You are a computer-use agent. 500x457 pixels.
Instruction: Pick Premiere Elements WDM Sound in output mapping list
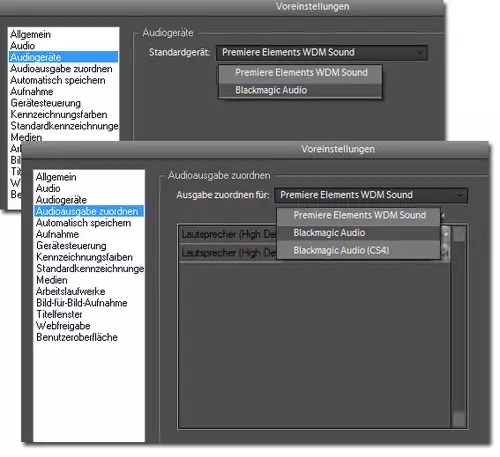(359, 215)
